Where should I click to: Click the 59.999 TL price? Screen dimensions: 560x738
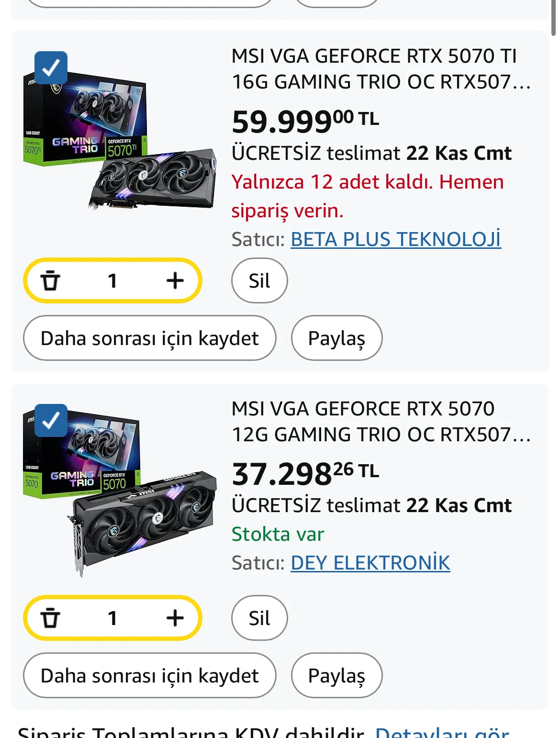(x=305, y=122)
